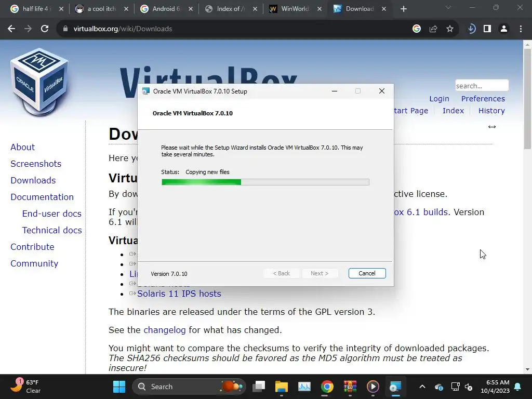Open the resource monitor taskbar icon
Image resolution: width=532 pixels, height=399 pixels.
(x=304, y=387)
